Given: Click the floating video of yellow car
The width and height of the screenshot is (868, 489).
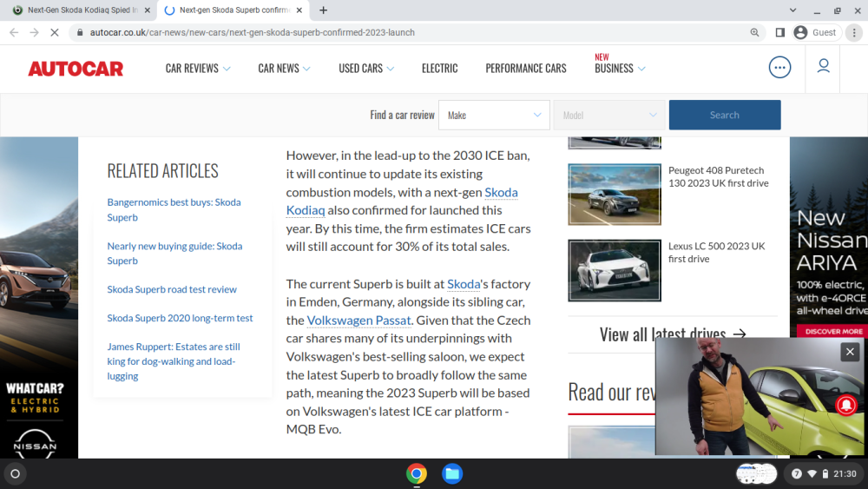Looking at the screenshot, I should [760, 397].
